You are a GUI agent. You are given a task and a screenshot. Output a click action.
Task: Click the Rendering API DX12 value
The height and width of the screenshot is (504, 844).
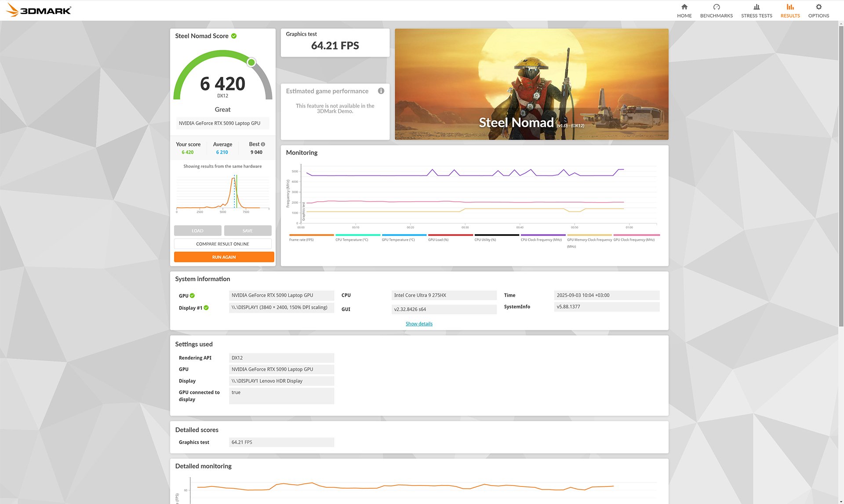pyautogui.click(x=281, y=358)
